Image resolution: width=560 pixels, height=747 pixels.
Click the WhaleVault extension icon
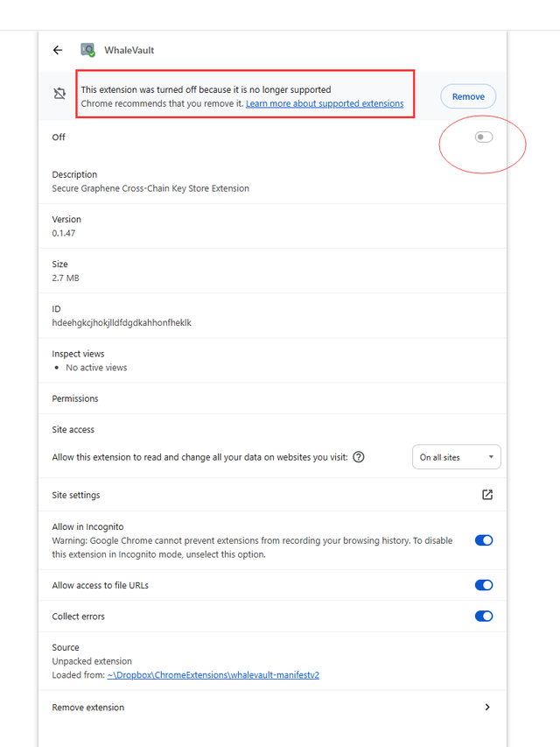pos(87,50)
